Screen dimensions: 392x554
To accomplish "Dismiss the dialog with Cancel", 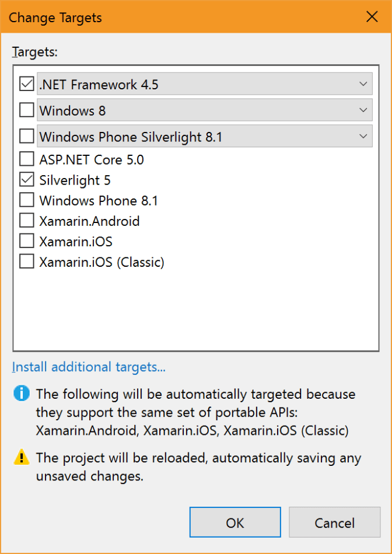I will 334,522.
